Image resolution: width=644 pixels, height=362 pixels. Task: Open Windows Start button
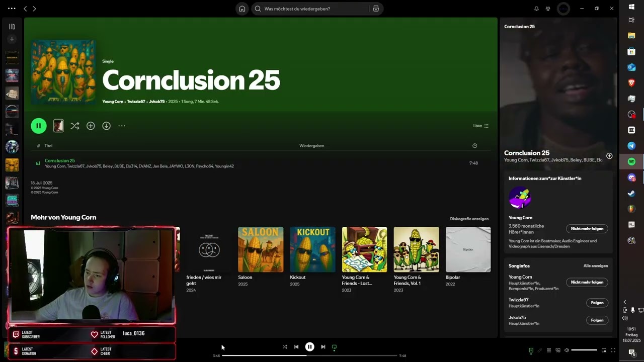[632, 7]
